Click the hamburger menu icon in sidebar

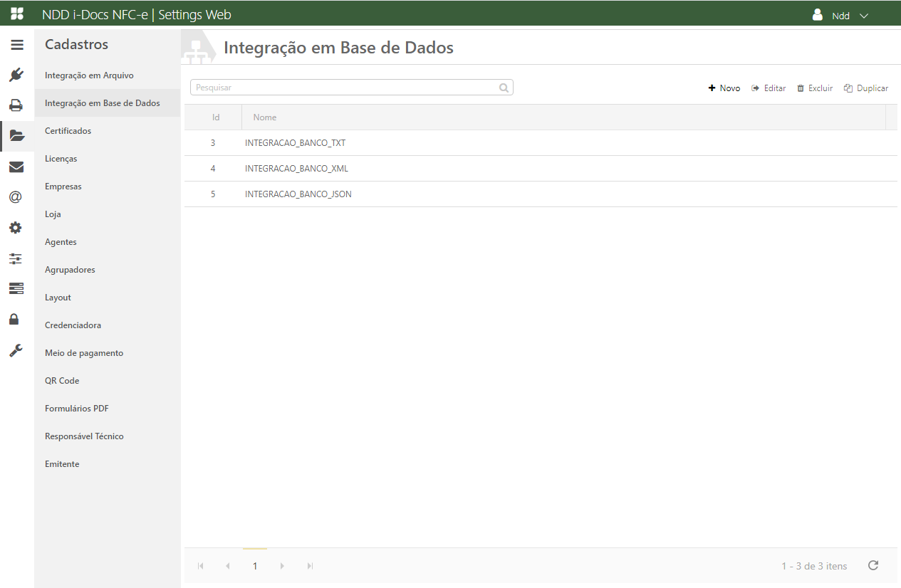pos(16,45)
